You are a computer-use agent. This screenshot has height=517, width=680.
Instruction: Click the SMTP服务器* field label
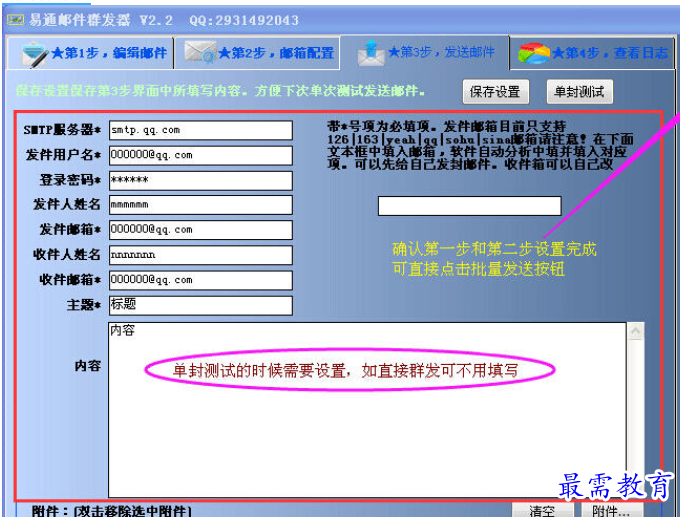pyautogui.click(x=62, y=130)
